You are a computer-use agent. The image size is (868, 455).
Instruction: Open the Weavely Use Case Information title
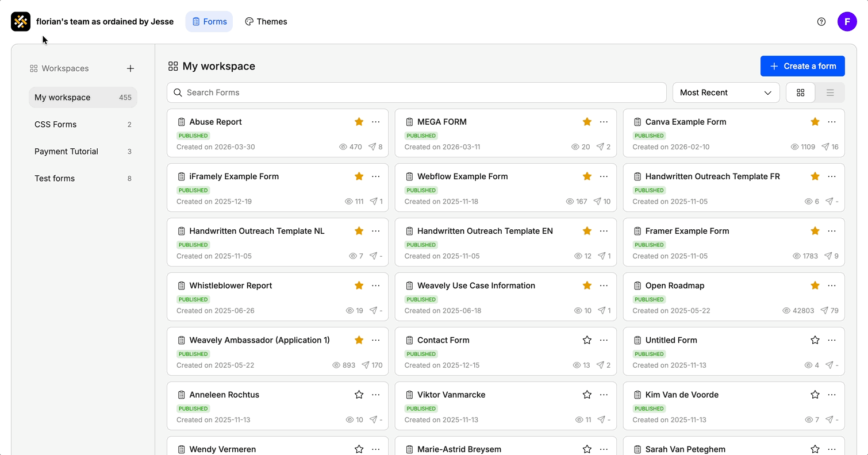point(476,286)
